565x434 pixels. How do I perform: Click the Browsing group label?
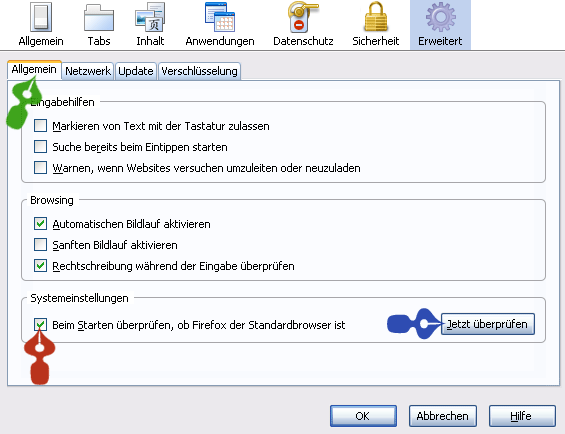coord(52,200)
